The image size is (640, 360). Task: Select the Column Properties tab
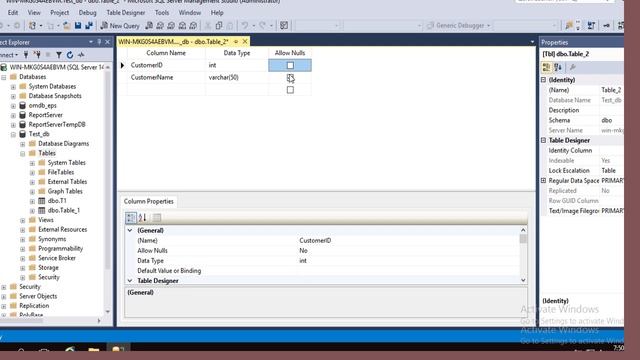pos(149,201)
